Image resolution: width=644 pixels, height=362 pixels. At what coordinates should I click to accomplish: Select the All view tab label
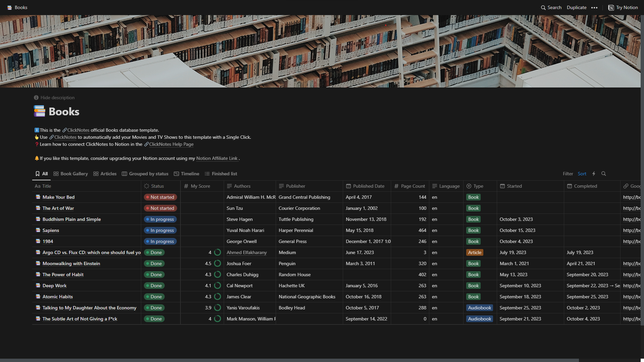pyautogui.click(x=45, y=174)
